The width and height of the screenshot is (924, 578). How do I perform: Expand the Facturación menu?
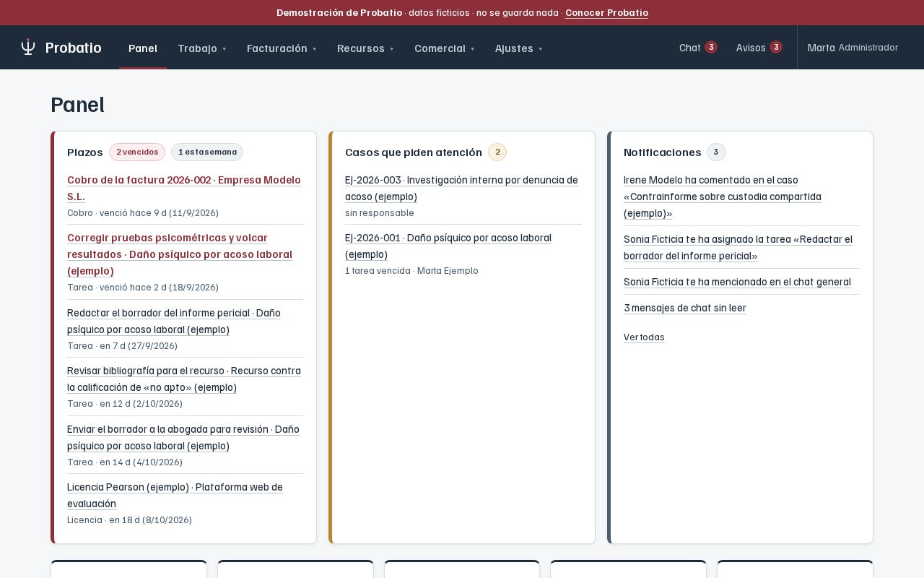coord(282,48)
